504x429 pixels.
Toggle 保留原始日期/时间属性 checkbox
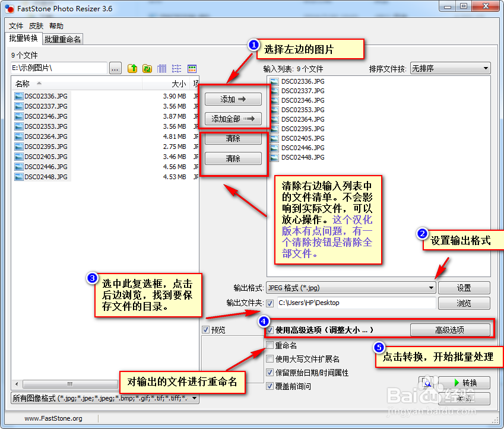[x=270, y=373]
